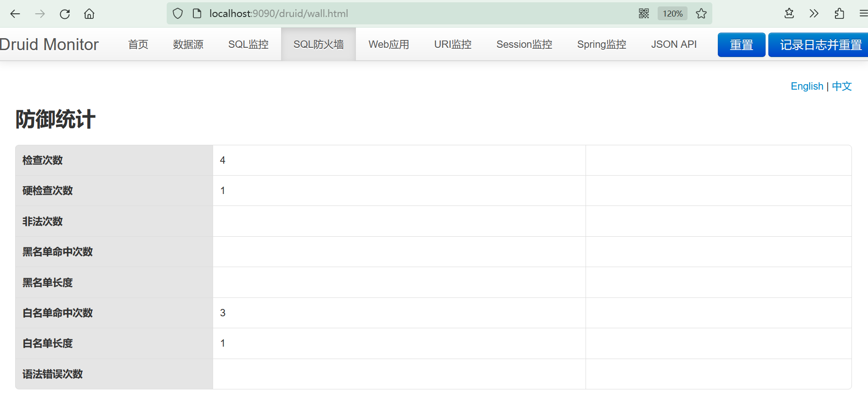
Task: Select the 非法次数 row label
Action: pyautogui.click(x=43, y=221)
